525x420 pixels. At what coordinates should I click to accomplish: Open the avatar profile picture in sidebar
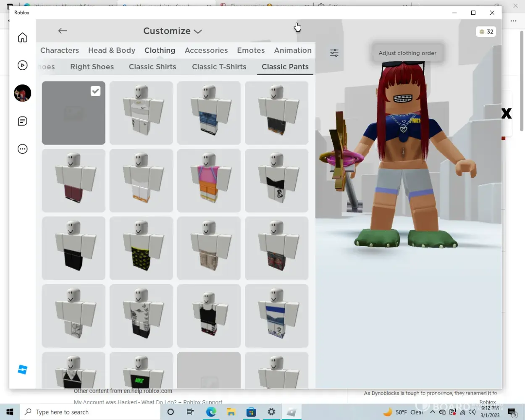click(23, 93)
